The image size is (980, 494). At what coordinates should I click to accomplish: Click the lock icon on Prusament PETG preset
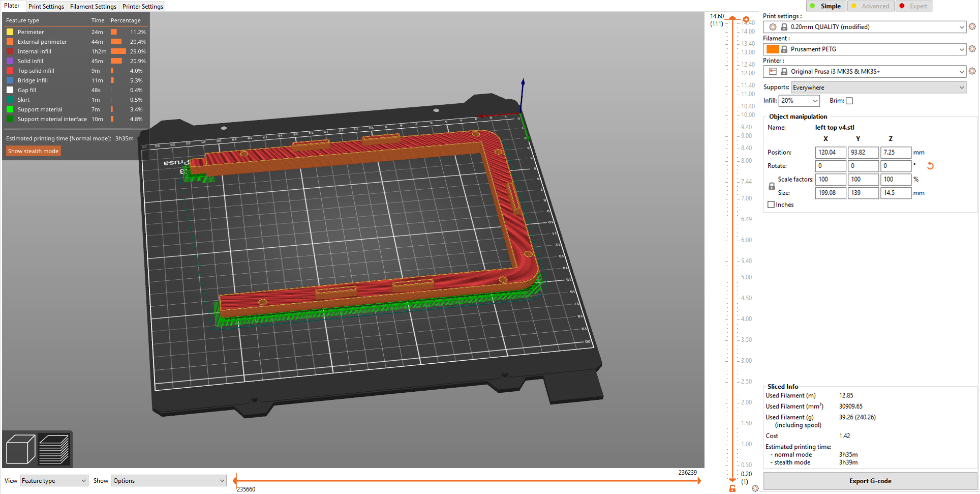[x=784, y=49]
